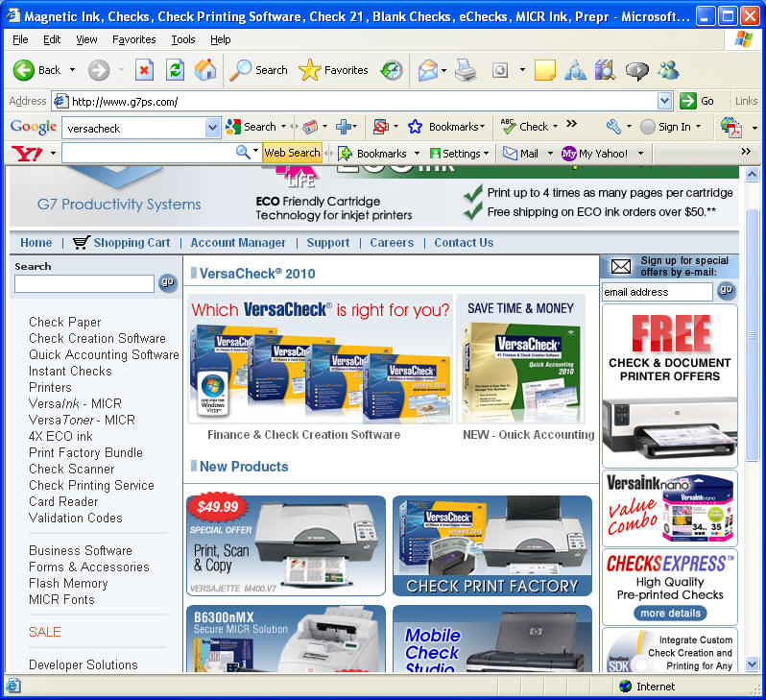Open the File menu
Image resolution: width=766 pixels, height=700 pixels.
point(20,39)
